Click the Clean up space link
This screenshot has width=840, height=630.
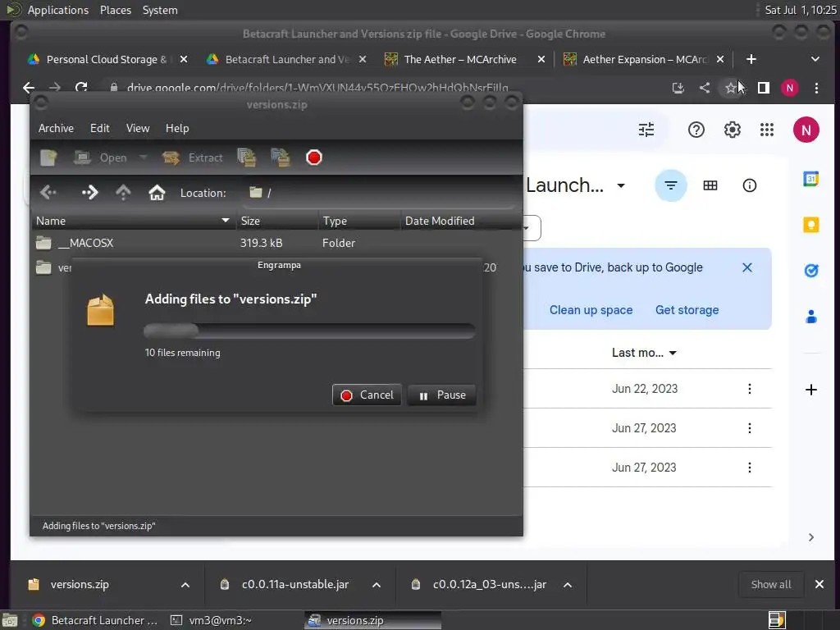[x=591, y=310]
